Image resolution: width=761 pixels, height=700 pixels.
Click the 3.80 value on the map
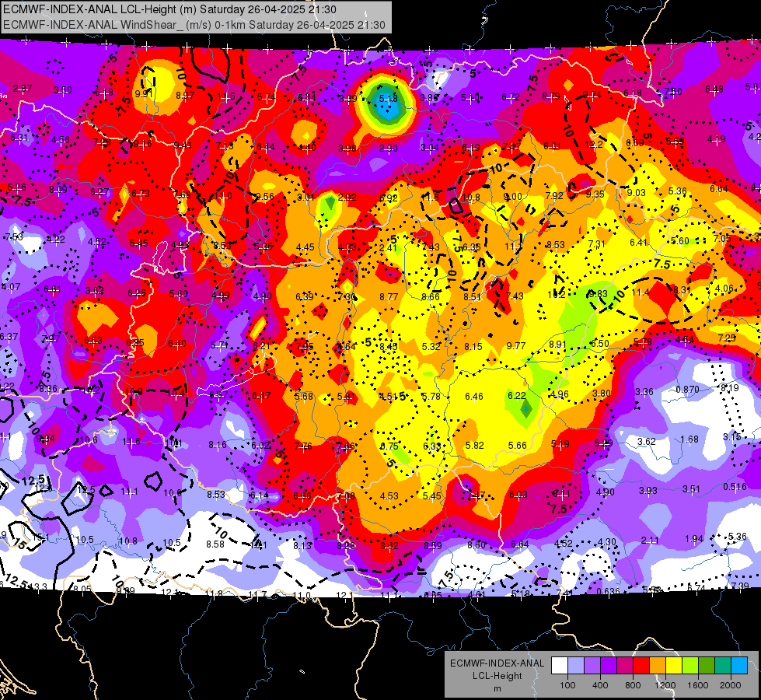coord(602,393)
